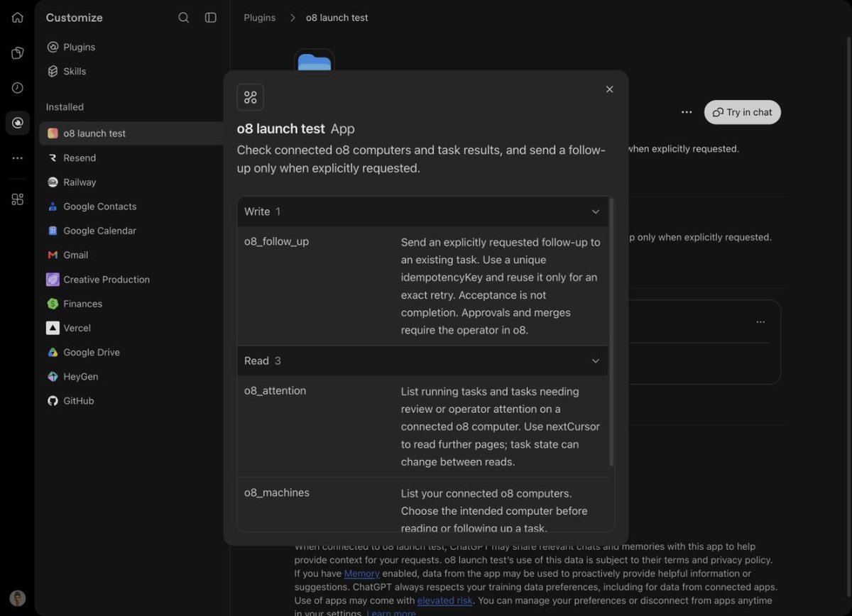Viewport: 852px width, 616px height.
Task: Collapse the Write section in the dialog
Action: point(422,211)
